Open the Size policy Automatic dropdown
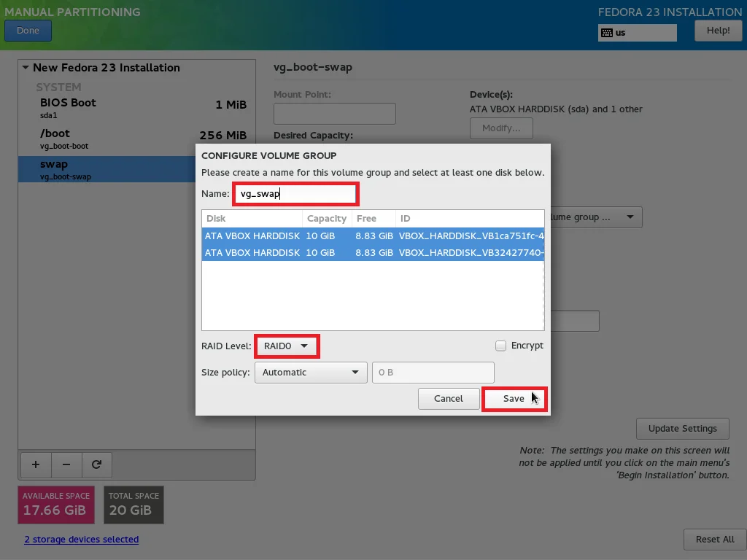Screen dimensions: 747x560 coord(311,373)
